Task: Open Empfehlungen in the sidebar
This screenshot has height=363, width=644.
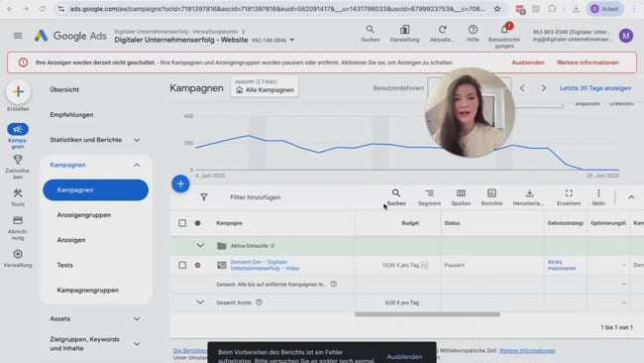Action: pyautogui.click(x=72, y=115)
